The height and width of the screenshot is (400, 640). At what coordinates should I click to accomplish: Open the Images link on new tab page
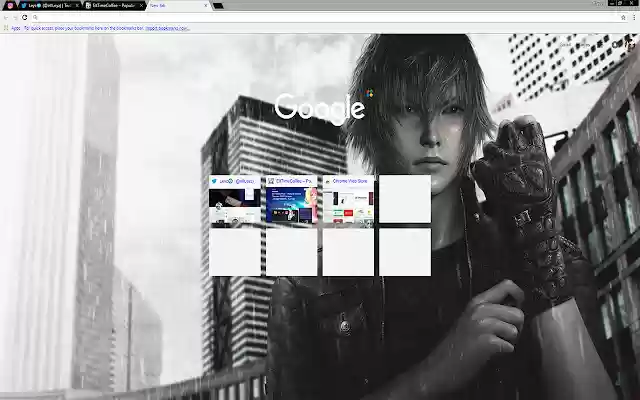click(x=586, y=45)
